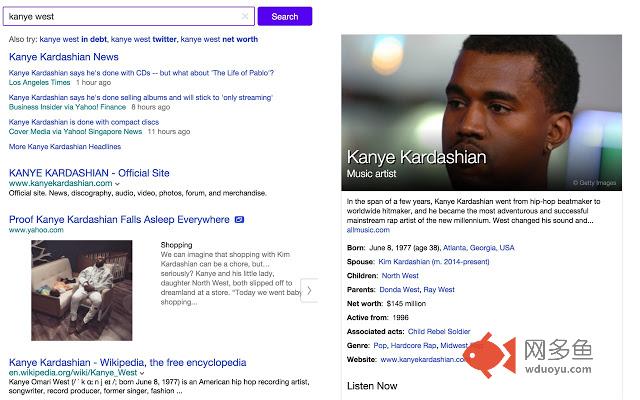Click the www.yahoo.com result URL
Viewport: 640px width, 400px height.
pyautogui.click(x=36, y=230)
